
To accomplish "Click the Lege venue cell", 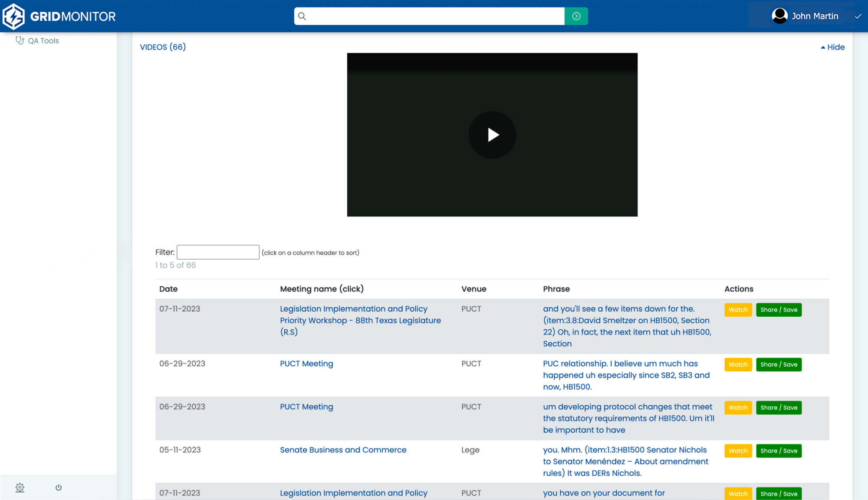I will [470, 450].
